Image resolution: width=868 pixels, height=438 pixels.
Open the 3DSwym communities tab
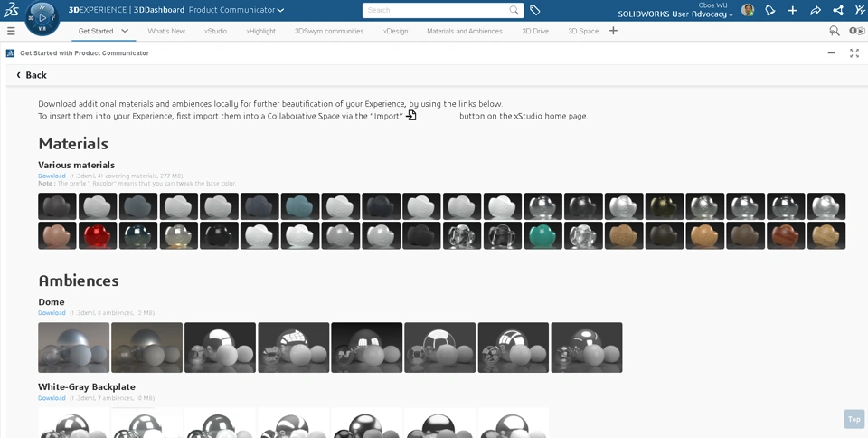point(329,31)
